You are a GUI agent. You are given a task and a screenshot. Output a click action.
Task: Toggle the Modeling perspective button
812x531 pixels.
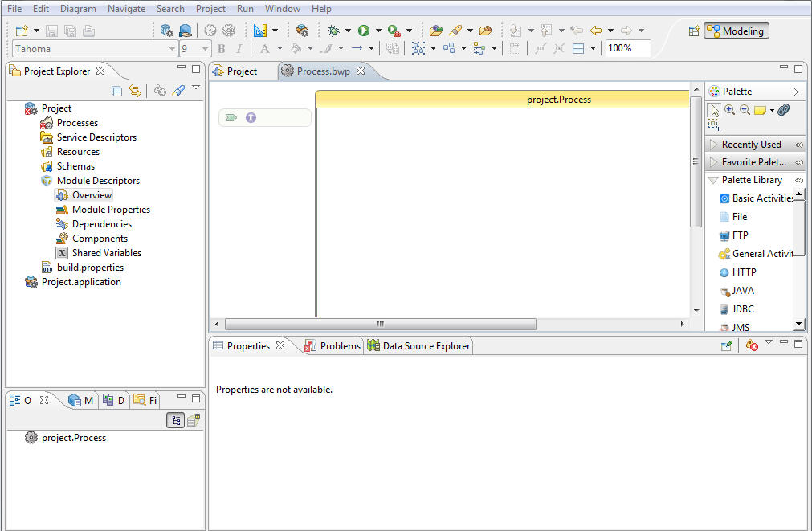pos(737,31)
